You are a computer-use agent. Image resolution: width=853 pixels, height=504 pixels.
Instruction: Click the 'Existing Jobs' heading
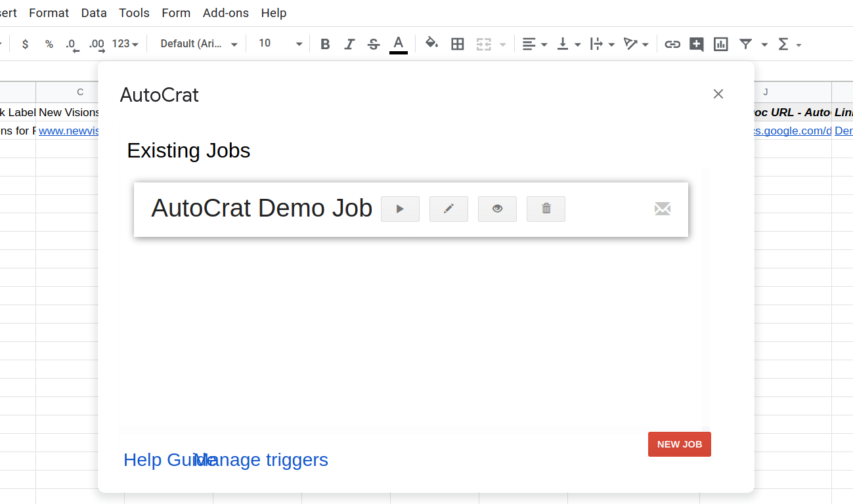point(188,150)
